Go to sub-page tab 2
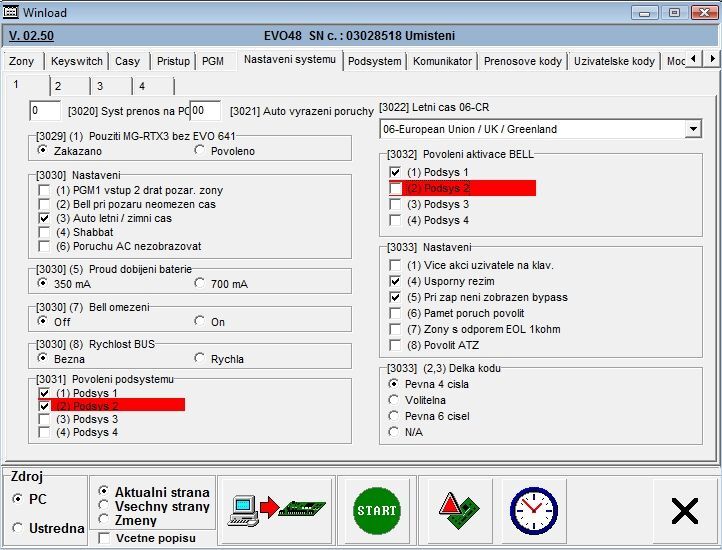Image resolution: width=722 pixels, height=550 pixels. click(58, 86)
